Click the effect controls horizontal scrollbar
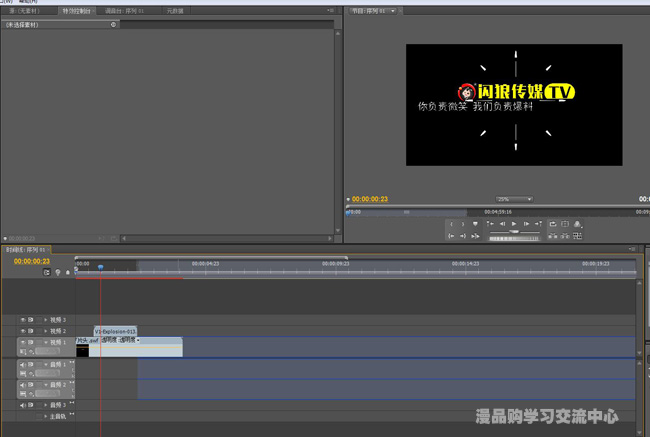The width and height of the screenshot is (650, 437). (227, 238)
